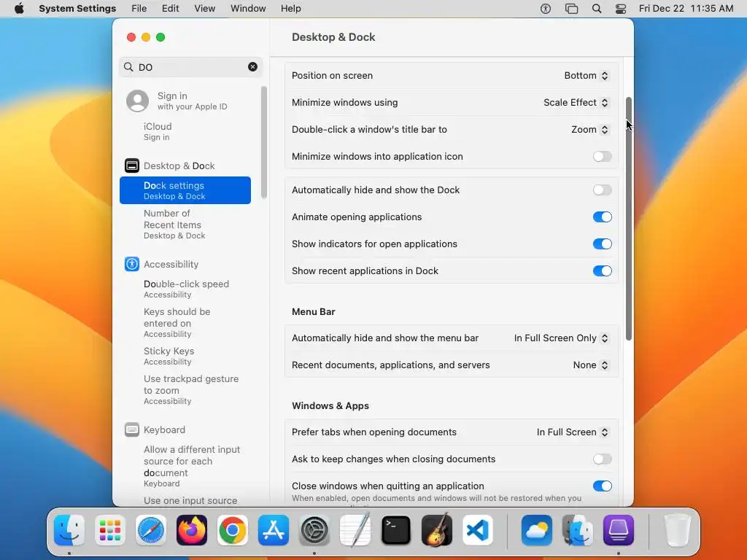
Task: Open the Apple menu
Action: click(19, 9)
